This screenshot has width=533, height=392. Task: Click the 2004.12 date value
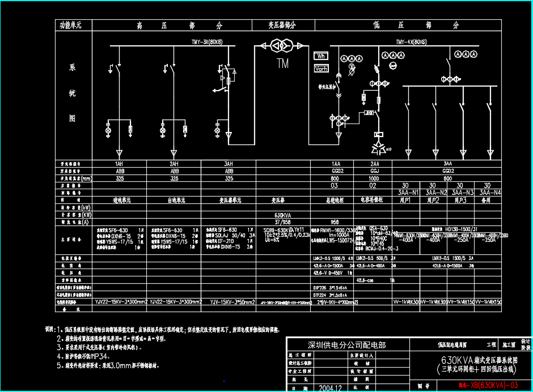point(330,388)
